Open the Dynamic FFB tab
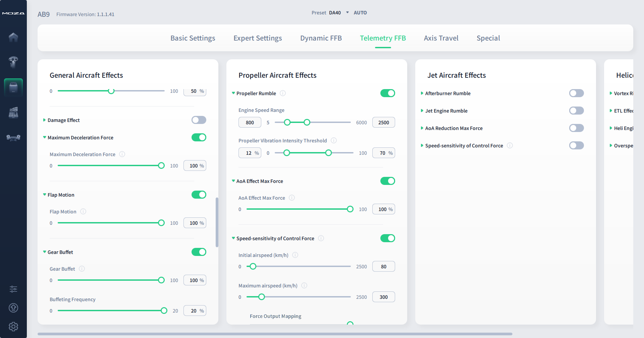The width and height of the screenshot is (644, 338). tap(321, 38)
